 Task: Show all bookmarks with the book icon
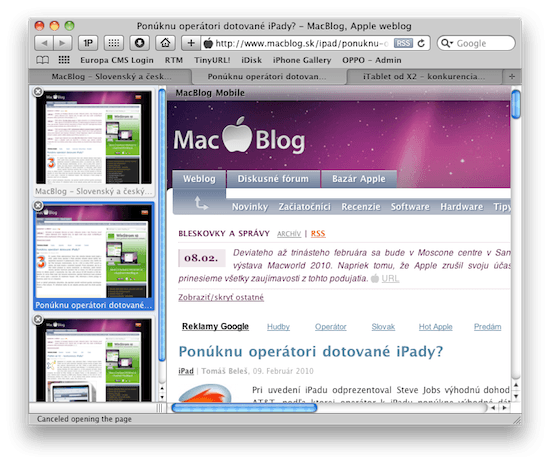(42, 60)
